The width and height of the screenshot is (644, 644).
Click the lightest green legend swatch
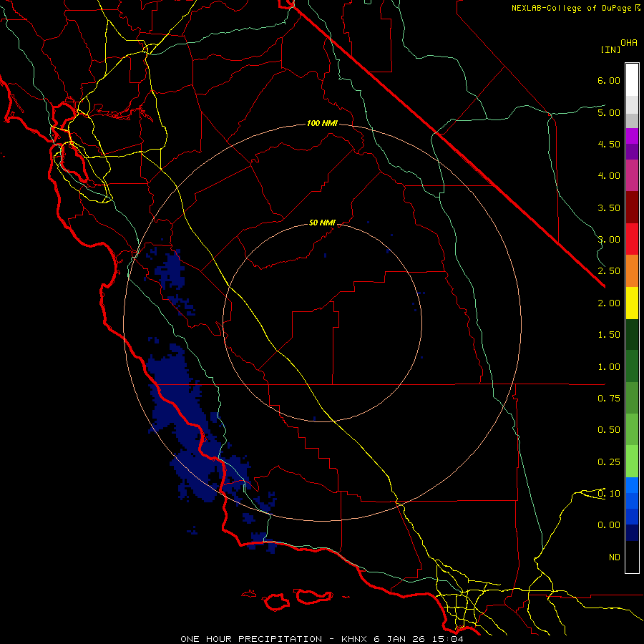pos(632,462)
